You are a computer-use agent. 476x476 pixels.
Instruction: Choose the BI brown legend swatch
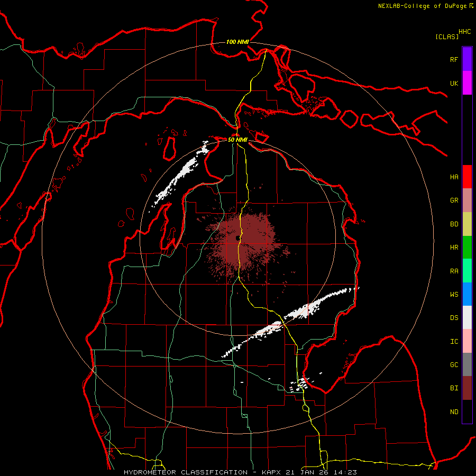(x=467, y=388)
